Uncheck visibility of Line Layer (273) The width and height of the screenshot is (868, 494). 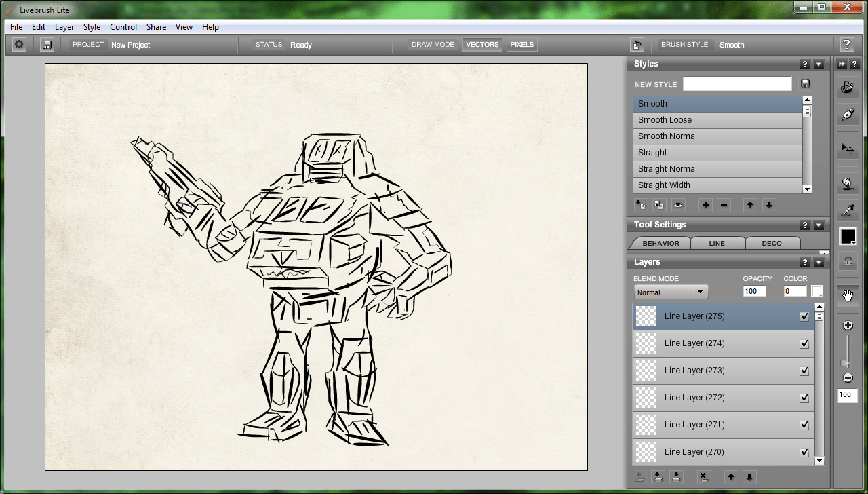coord(804,371)
